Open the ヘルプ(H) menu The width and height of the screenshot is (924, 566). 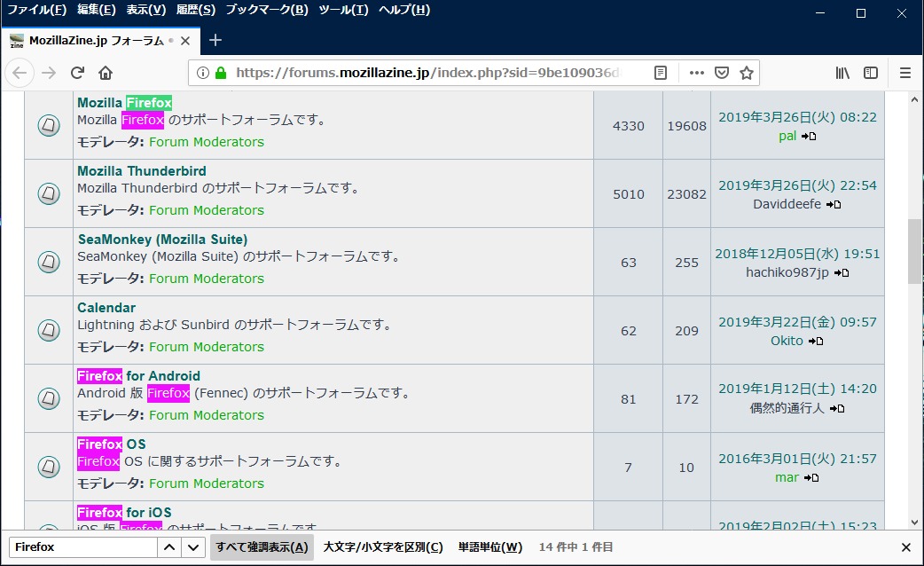click(404, 10)
